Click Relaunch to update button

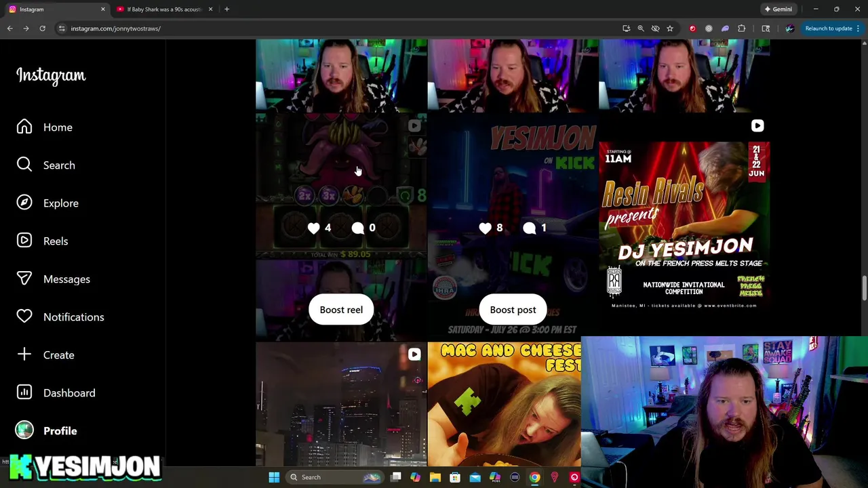[x=828, y=28]
